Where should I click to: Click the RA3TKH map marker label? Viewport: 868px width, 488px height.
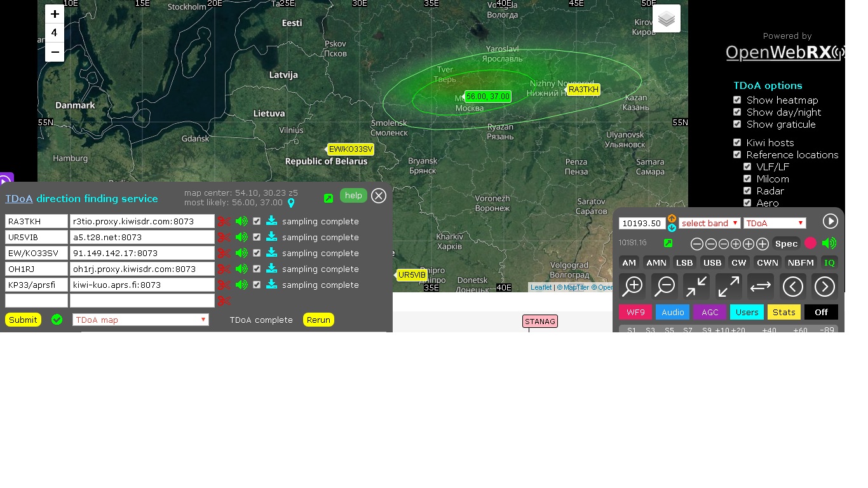pos(583,90)
